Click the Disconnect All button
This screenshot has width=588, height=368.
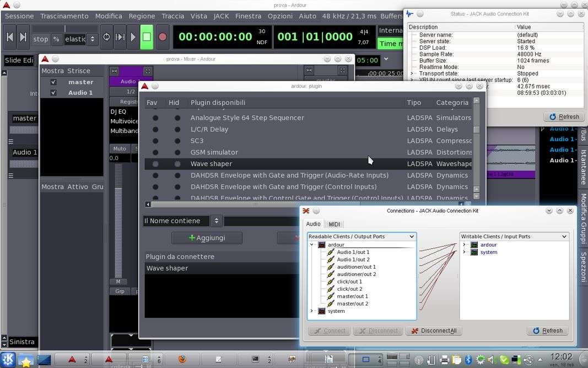click(434, 330)
